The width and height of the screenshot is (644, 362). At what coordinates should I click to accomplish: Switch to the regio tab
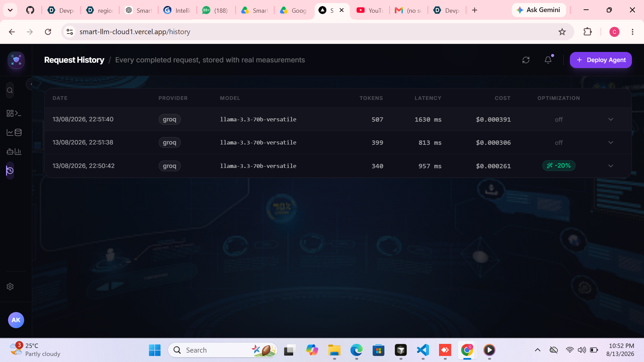100,10
